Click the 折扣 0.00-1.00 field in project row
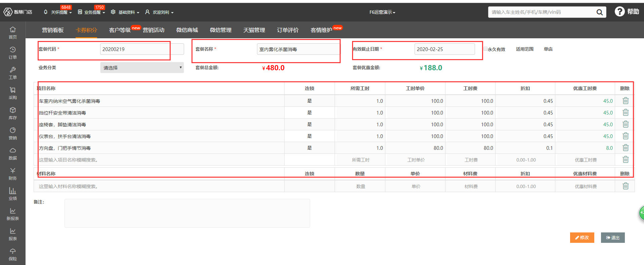 point(526,160)
